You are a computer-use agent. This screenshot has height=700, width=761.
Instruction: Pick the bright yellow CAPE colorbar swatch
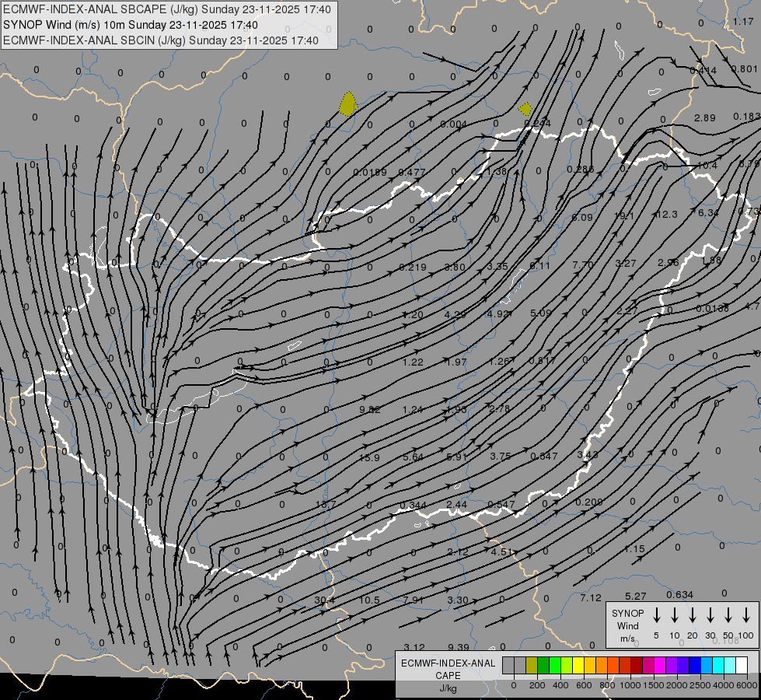pyautogui.click(x=578, y=665)
